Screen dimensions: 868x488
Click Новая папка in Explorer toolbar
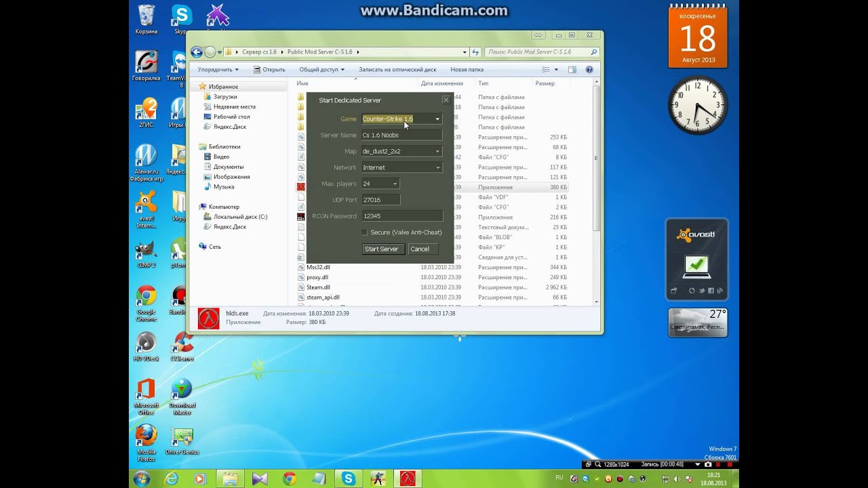coord(467,69)
